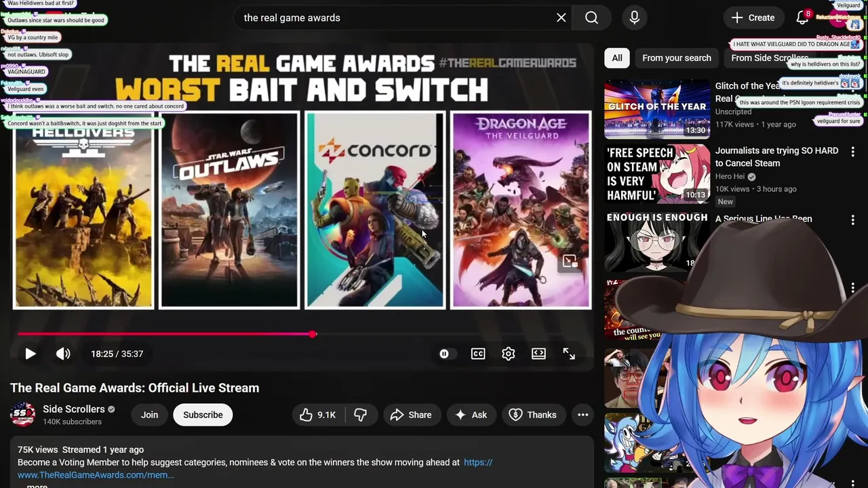Viewport: 868px width, 488px height.
Task: Open the Create menu
Action: 753,18
